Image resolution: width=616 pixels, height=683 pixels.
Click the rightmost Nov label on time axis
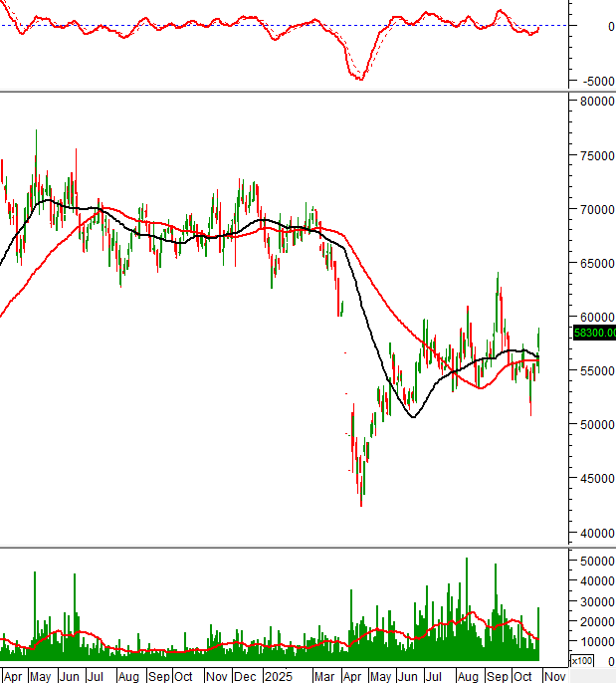pyautogui.click(x=554, y=676)
